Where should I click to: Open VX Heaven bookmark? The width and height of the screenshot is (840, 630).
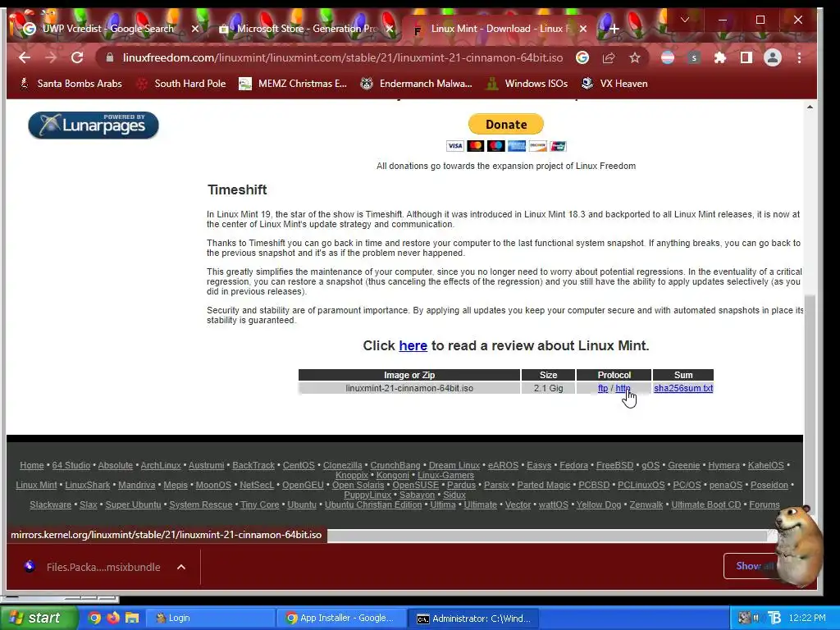coord(615,84)
